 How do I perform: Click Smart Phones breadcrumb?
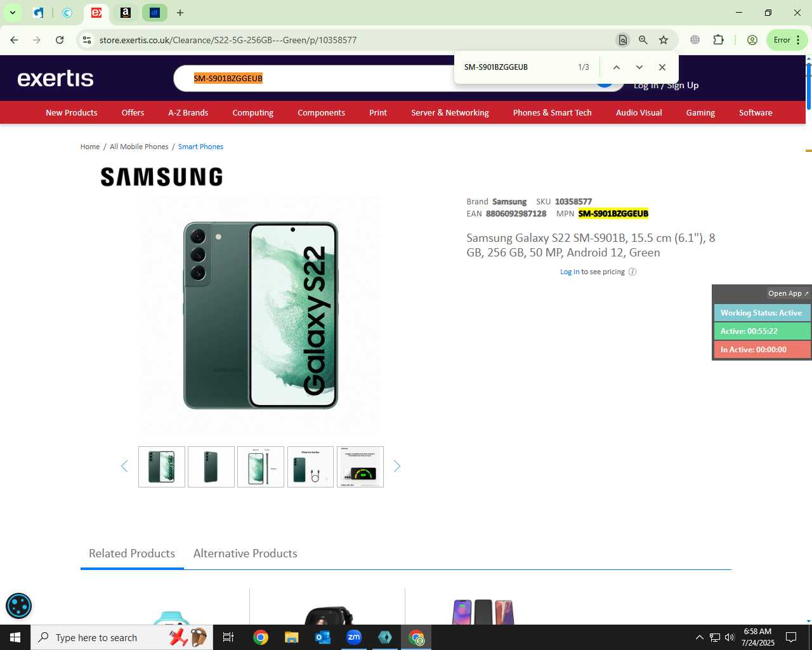point(200,147)
